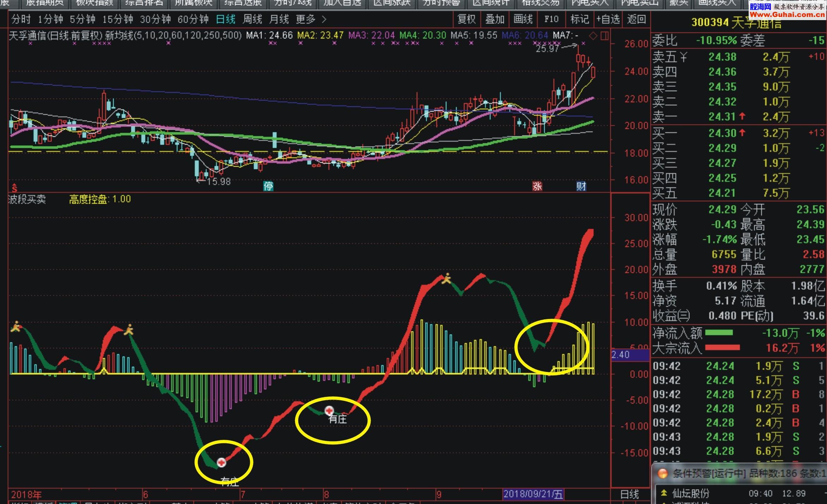Click the 返回 back button
The image size is (827, 504).
tap(636, 19)
